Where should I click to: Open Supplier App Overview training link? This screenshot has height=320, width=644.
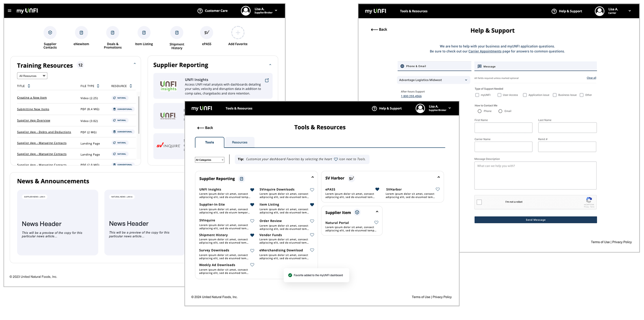coord(34,120)
